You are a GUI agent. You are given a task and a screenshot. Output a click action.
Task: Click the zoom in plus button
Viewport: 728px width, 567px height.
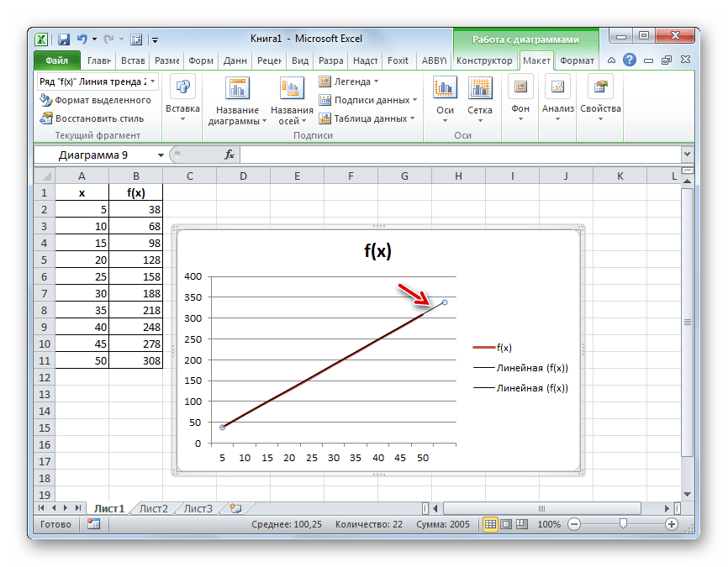point(672,524)
